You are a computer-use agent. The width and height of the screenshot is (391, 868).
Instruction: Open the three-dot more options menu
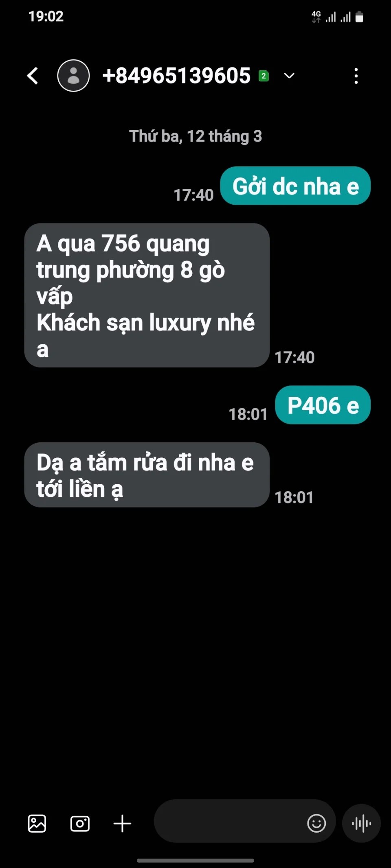point(356,76)
